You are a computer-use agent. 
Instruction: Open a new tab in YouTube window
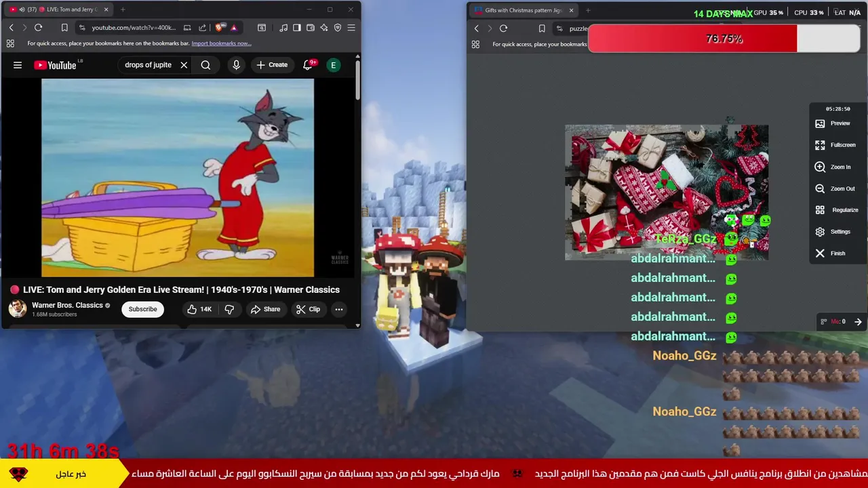pos(123,9)
